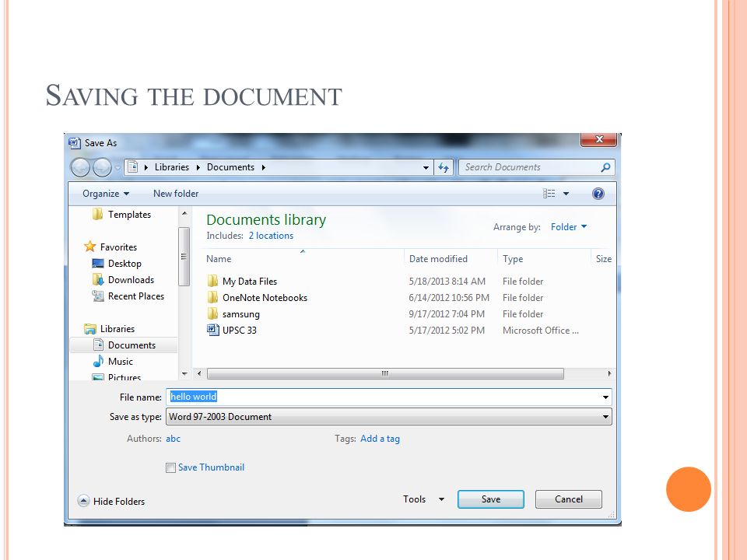Open Help via the question mark icon

[x=598, y=194]
